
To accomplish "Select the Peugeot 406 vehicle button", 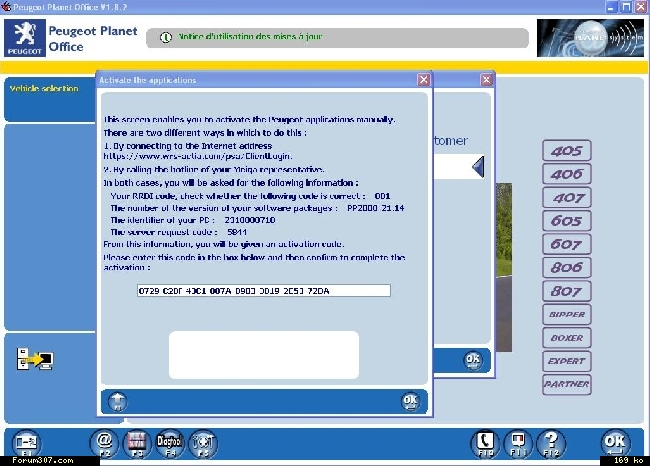I will (567, 174).
